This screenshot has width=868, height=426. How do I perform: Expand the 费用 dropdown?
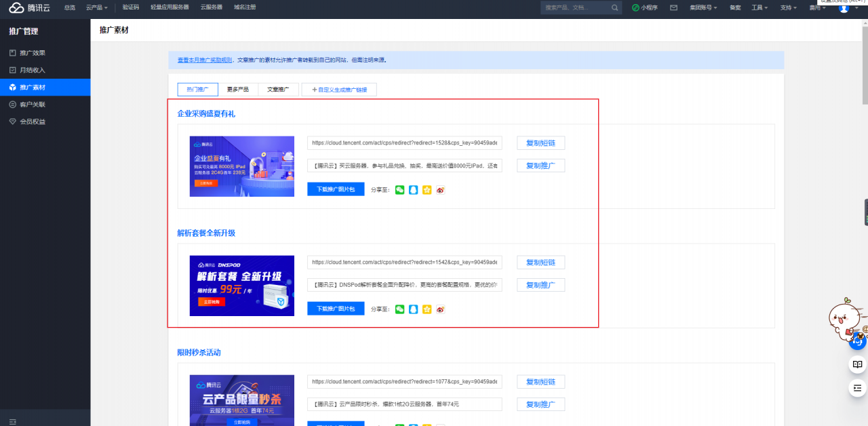point(816,7)
